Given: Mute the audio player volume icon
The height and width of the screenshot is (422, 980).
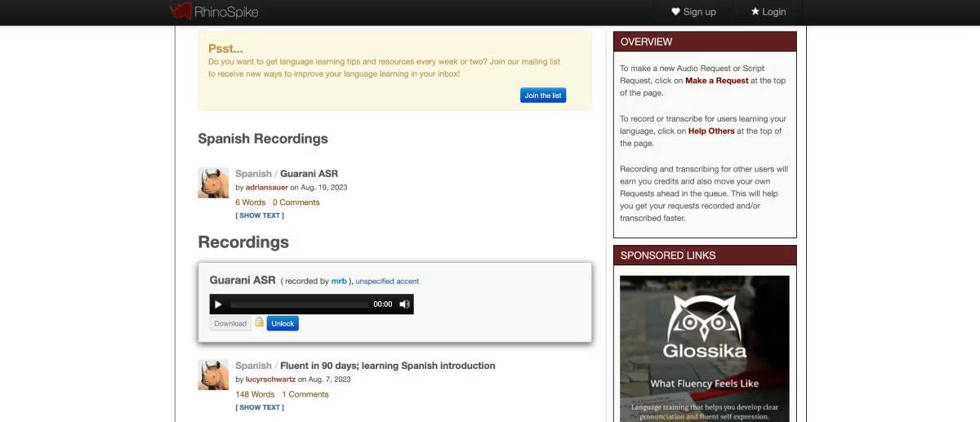Looking at the screenshot, I should point(403,304).
